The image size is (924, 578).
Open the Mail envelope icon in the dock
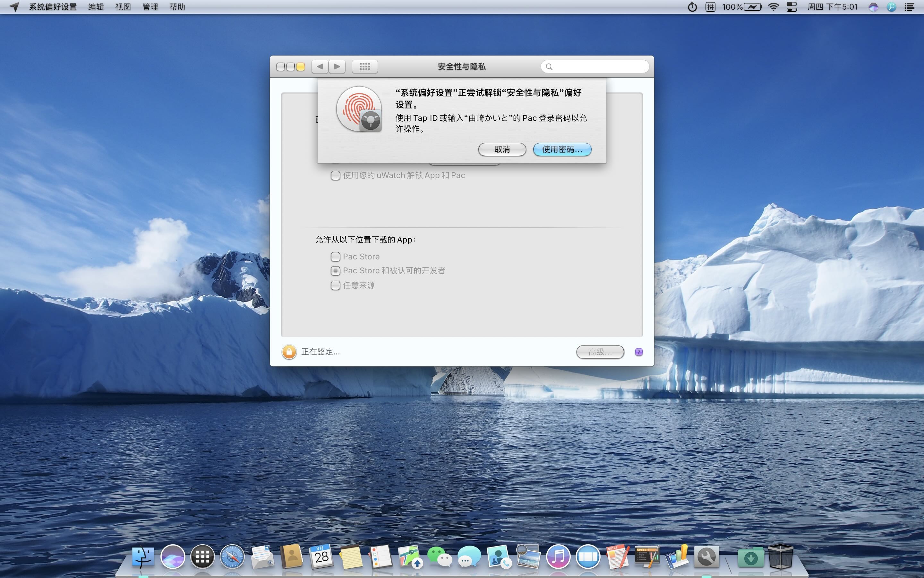pos(262,556)
